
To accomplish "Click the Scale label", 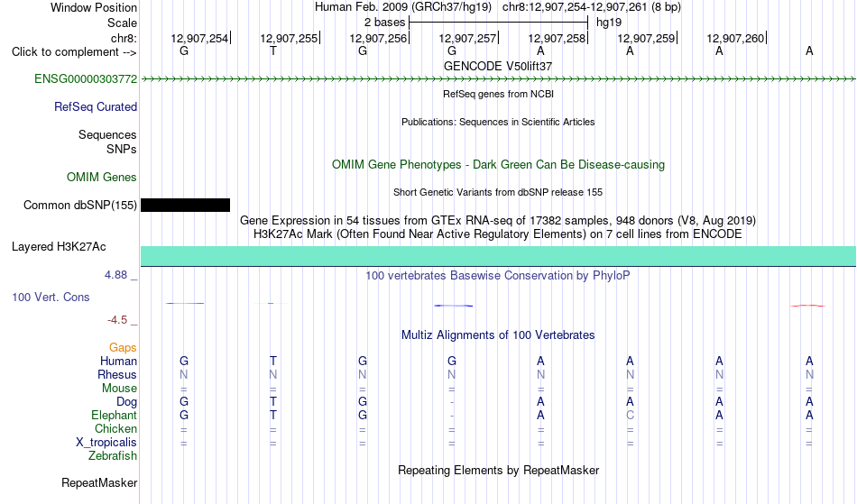I will (123, 23).
